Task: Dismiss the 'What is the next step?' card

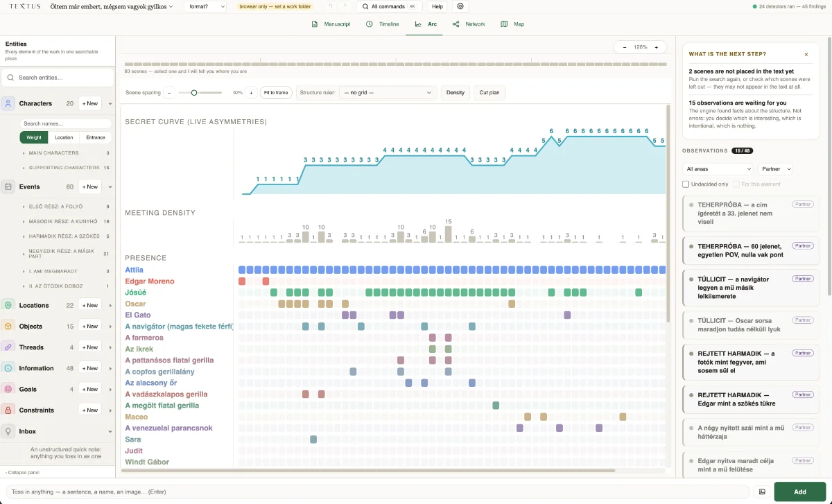Action: point(806,54)
